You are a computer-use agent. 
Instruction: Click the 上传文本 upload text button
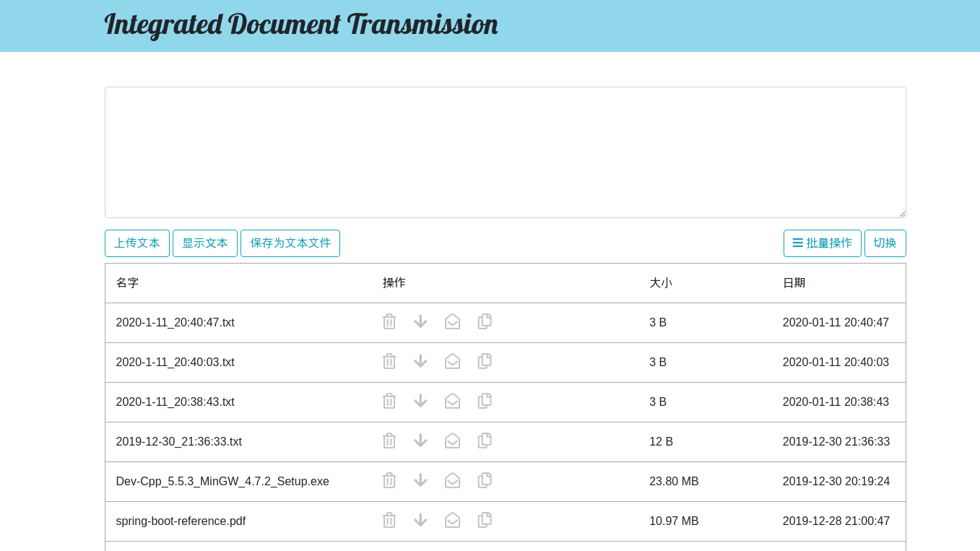[137, 243]
